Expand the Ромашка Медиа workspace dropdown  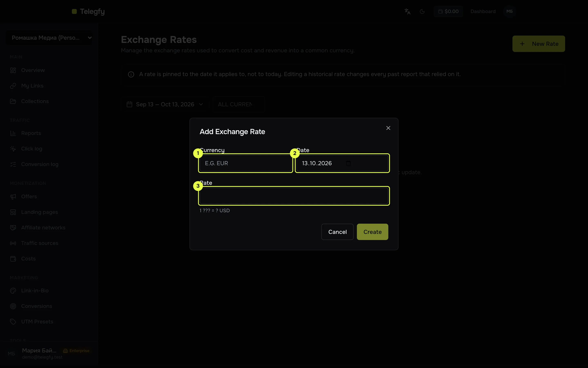click(x=49, y=38)
